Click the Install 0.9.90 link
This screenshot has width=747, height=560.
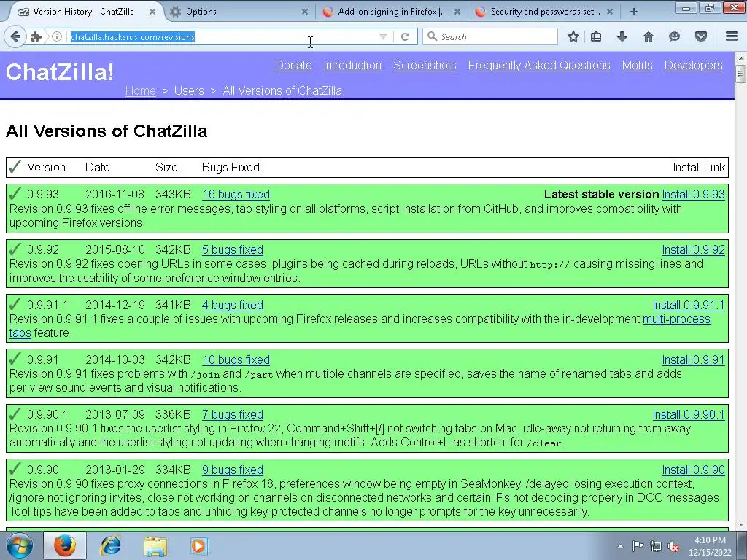[x=694, y=470]
